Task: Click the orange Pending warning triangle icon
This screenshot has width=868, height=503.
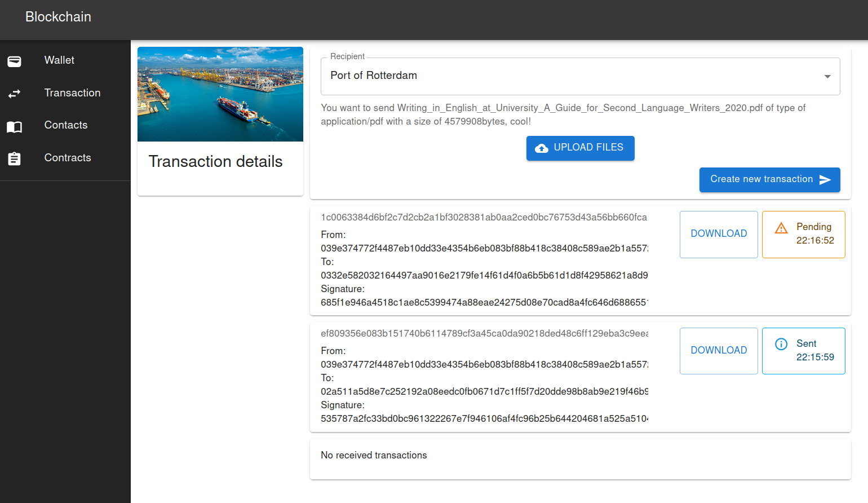Action: click(x=781, y=228)
